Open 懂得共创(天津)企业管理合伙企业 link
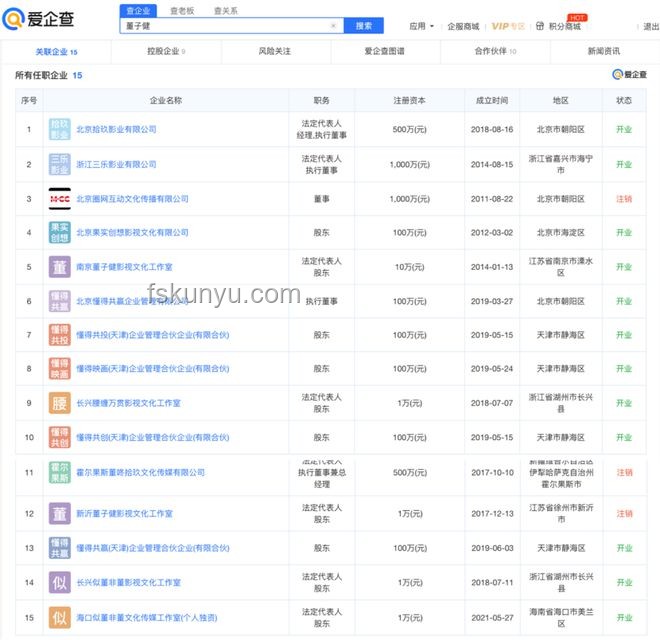 coord(152,437)
